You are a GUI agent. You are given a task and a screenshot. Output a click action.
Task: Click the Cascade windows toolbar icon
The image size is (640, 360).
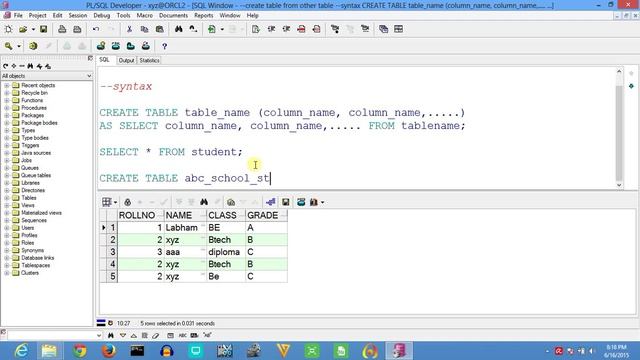pyautogui.click(x=383, y=29)
